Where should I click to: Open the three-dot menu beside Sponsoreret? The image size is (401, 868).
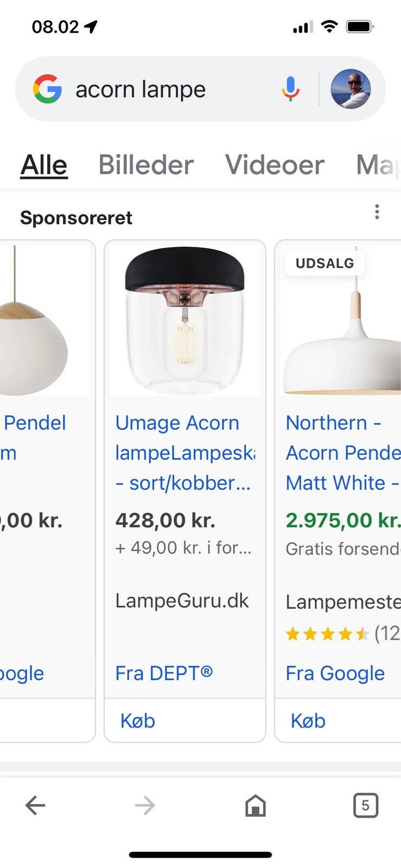click(377, 212)
